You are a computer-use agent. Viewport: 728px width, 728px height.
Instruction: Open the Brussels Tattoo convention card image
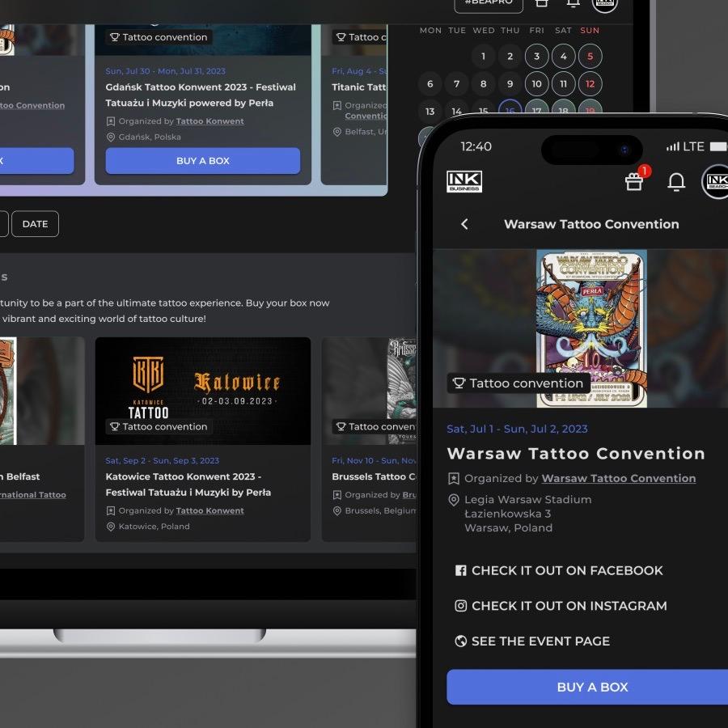369,391
